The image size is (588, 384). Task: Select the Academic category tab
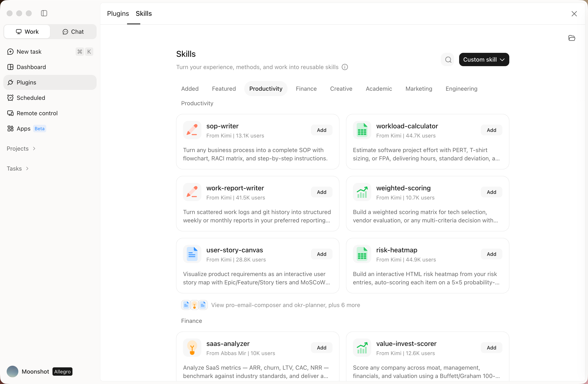click(379, 89)
